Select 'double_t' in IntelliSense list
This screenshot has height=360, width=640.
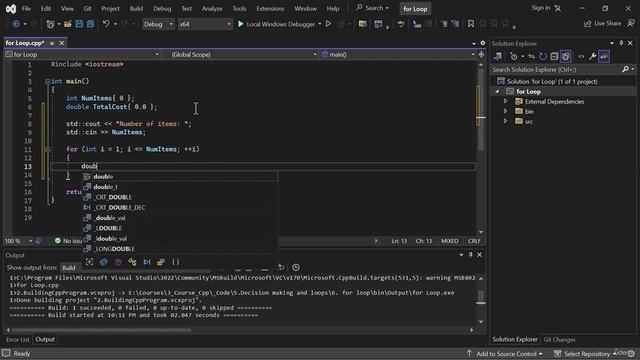click(x=180, y=187)
